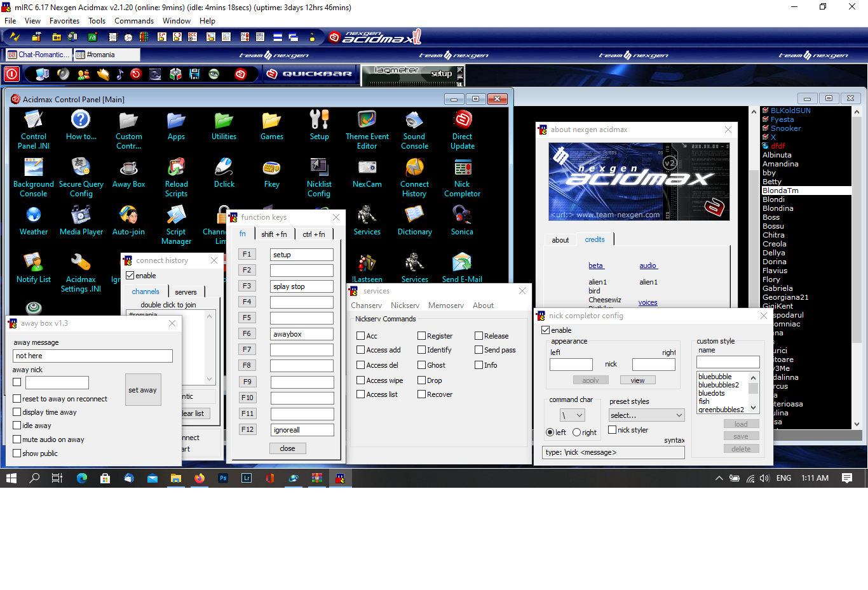
Task: Click Reload Scripts icon
Action: click(x=176, y=177)
